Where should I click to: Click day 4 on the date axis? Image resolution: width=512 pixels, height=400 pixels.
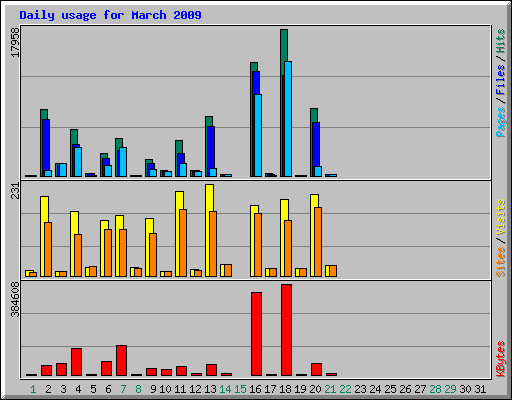pos(78,389)
